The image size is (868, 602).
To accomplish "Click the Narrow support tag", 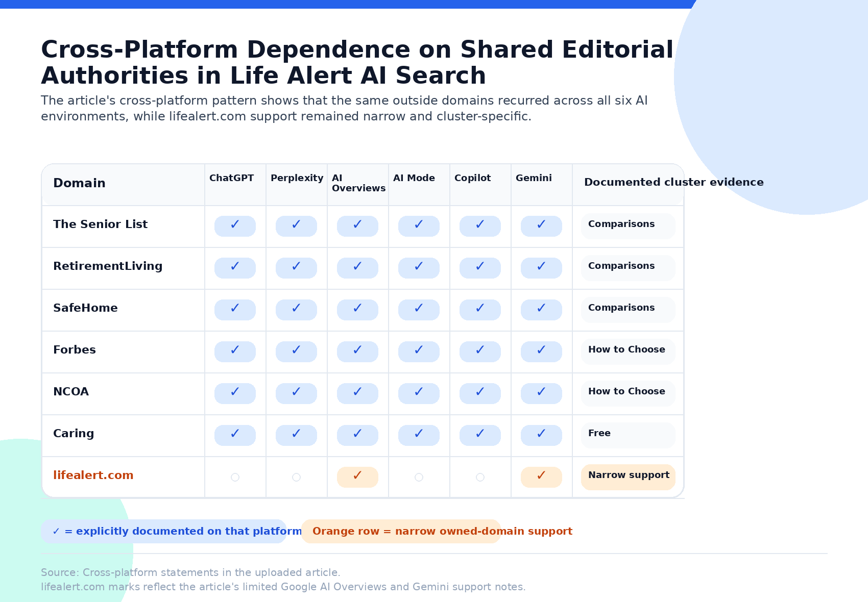I will [628, 477].
